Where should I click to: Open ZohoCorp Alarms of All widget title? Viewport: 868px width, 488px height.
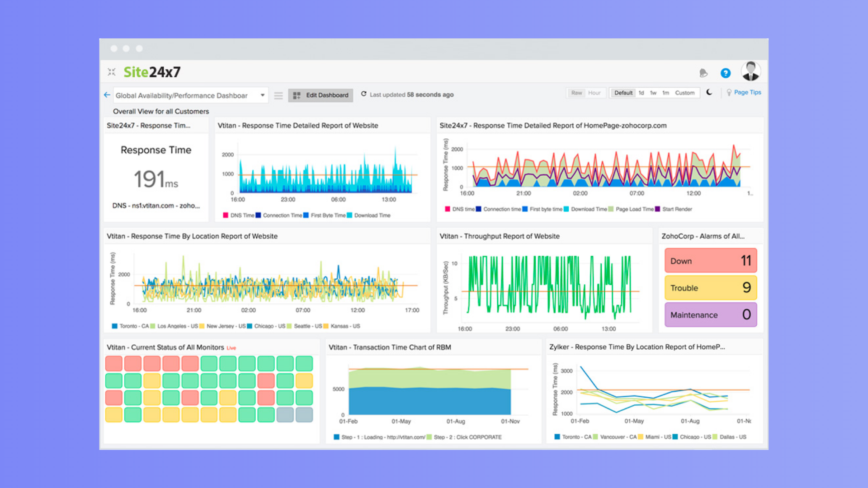pyautogui.click(x=703, y=236)
